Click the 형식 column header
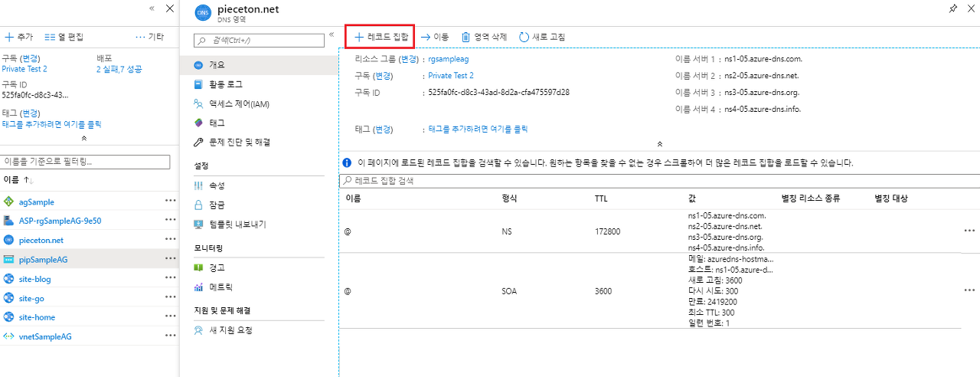The width and height of the screenshot is (980, 377). [x=509, y=198]
